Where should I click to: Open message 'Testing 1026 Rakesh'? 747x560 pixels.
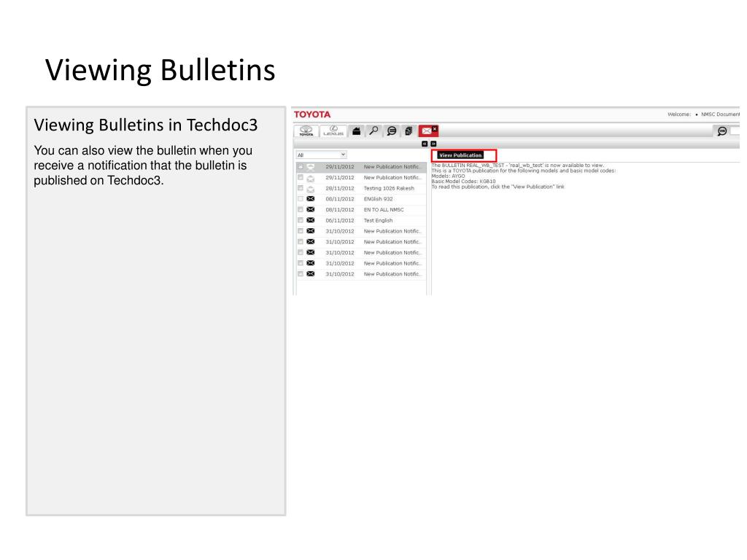point(389,189)
